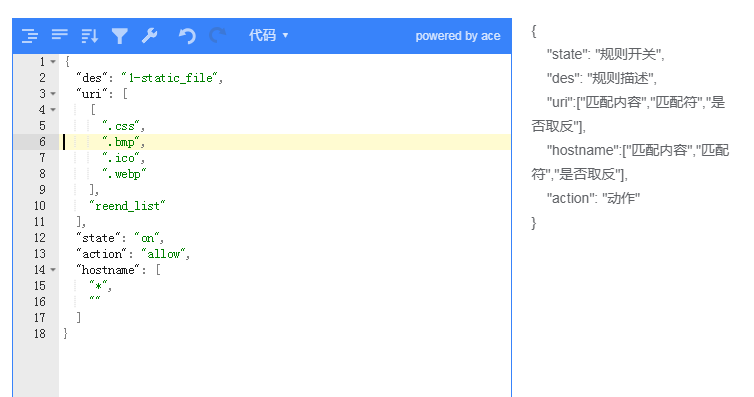Click the repair JSON wrench icon
754x397 pixels.
[x=150, y=36]
